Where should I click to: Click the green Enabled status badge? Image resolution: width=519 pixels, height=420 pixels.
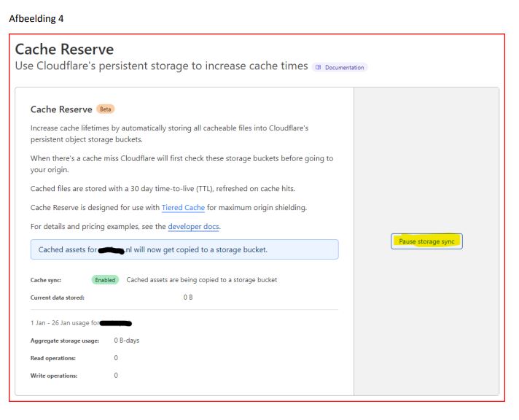[105, 280]
